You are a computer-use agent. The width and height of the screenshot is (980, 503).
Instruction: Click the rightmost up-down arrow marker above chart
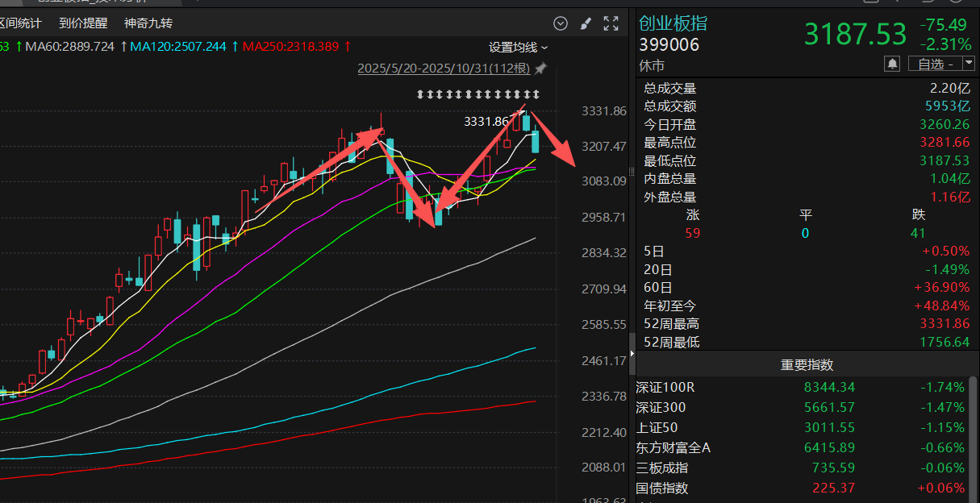pos(536,95)
